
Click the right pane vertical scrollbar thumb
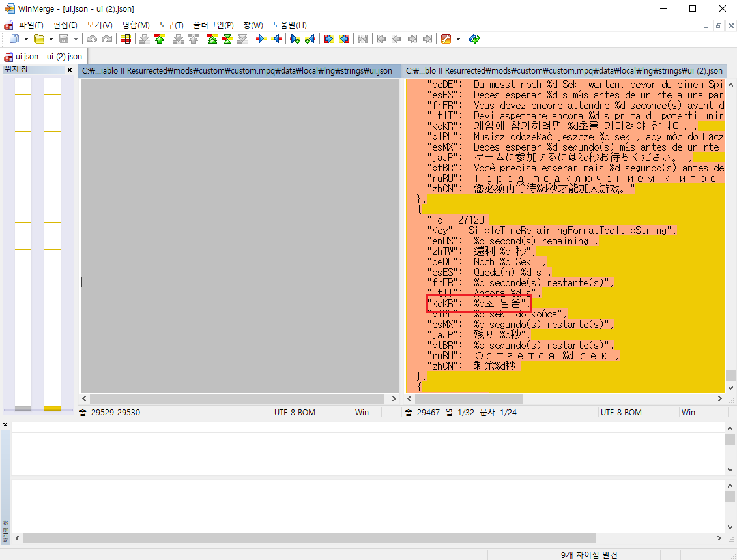point(730,376)
